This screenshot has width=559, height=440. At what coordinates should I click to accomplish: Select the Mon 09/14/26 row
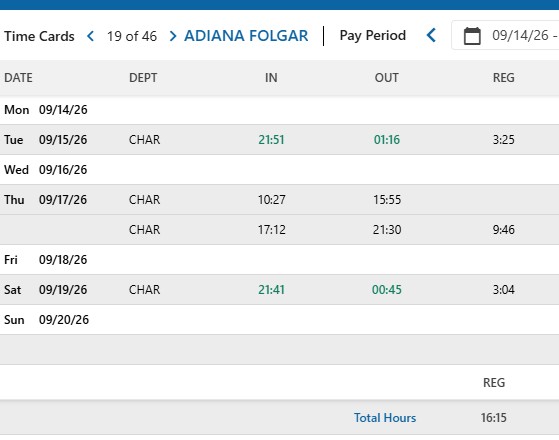click(x=280, y=110)
